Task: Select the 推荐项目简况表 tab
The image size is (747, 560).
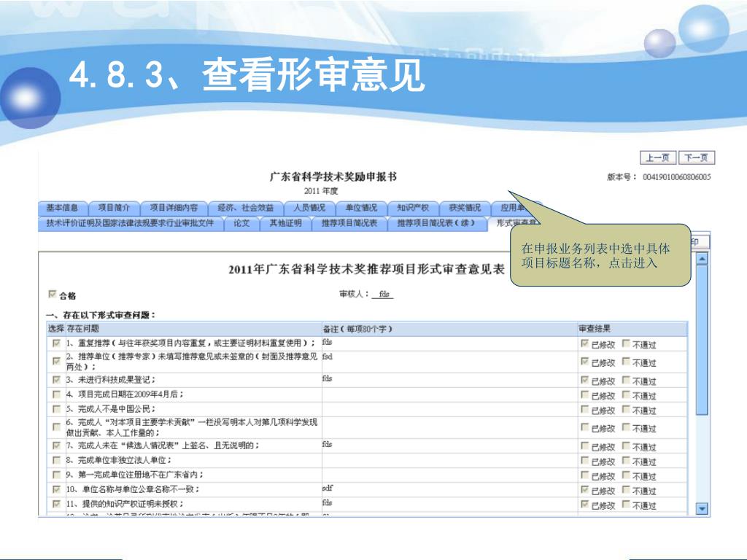Action: tap(349, 223)
